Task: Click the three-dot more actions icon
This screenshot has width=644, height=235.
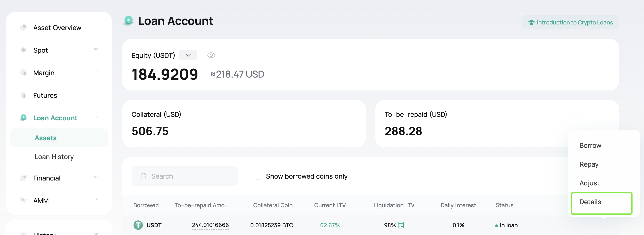Action: tap(604, 225)
